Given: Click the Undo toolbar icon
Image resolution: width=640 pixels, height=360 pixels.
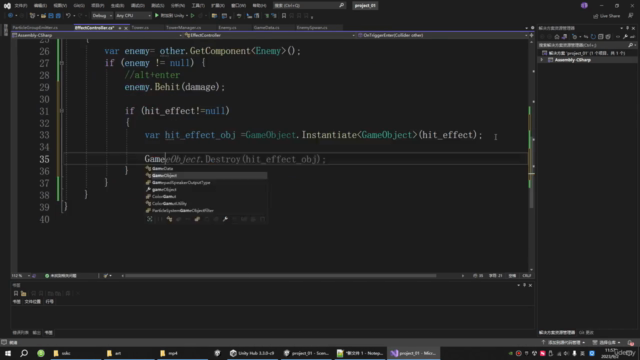Looking at the screenshot, I should [68, 16].
